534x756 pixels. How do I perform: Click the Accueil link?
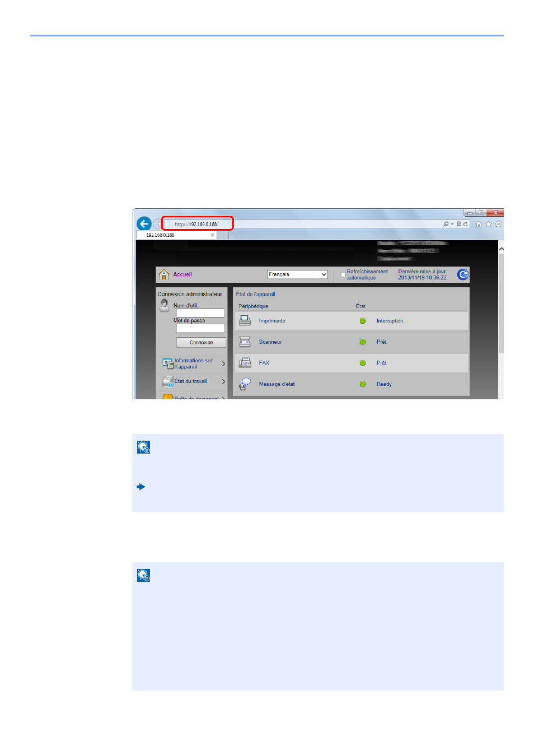click(x=182, y=274)
